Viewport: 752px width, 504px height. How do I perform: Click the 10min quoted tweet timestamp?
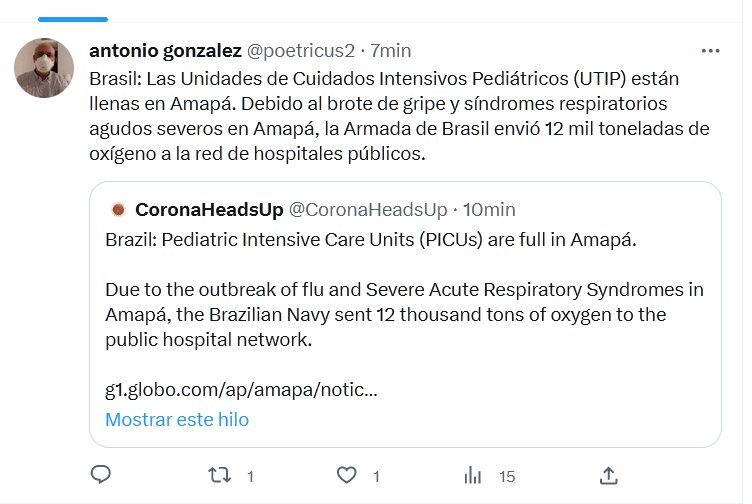(490, 209)
